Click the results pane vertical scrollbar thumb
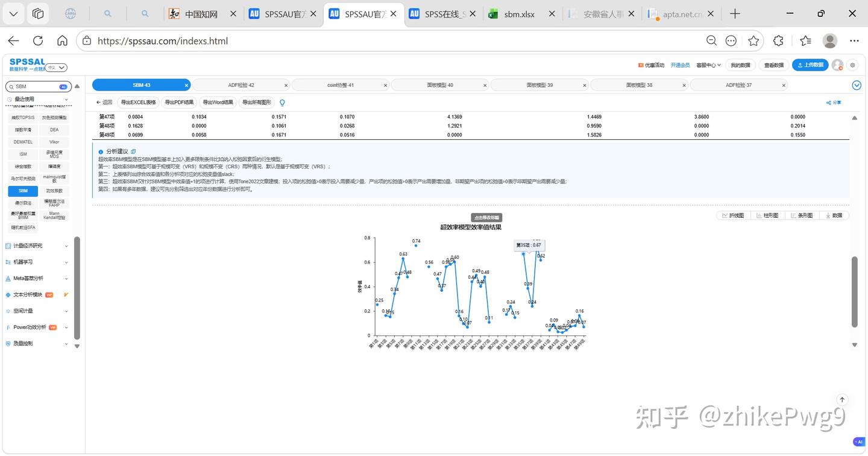Screen dimensions: 868x456 coord(854,292)
